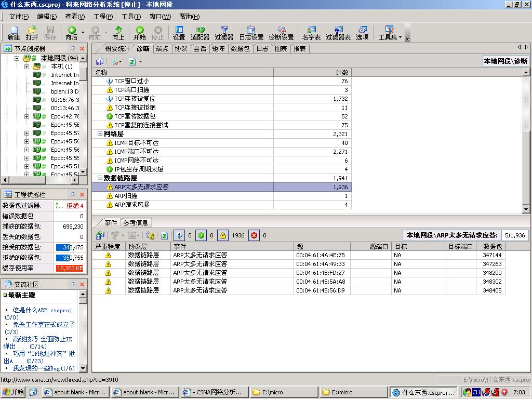Switch to the 数据包 tab
The width and height of the screenshot is (532, 399).
coord(240,48)
